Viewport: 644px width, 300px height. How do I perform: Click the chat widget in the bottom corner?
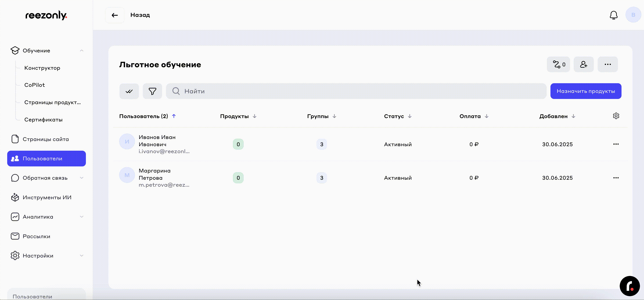pos(630,286)
